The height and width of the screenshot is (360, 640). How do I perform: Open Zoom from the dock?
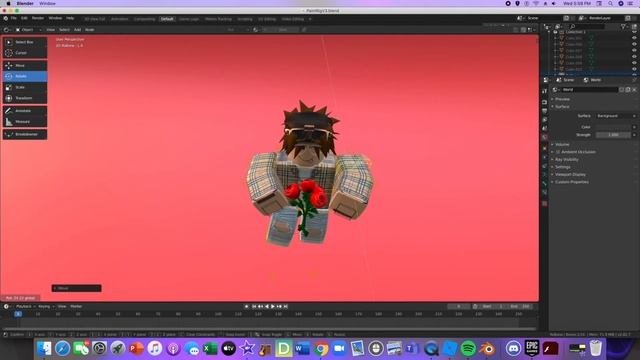click(339, 349)
